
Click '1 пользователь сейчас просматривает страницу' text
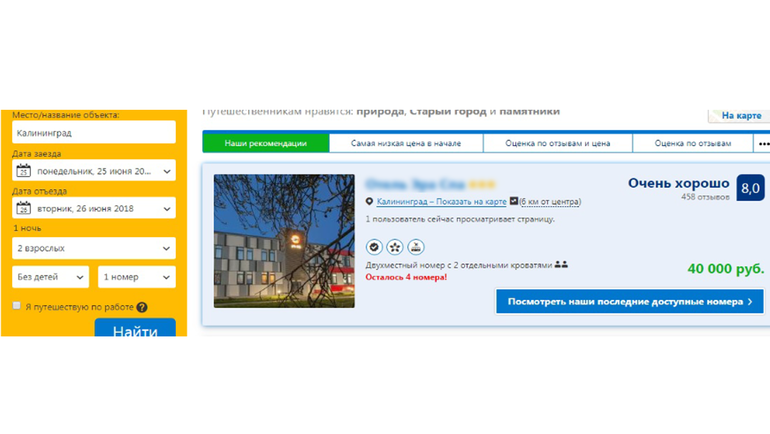[460, 219]
